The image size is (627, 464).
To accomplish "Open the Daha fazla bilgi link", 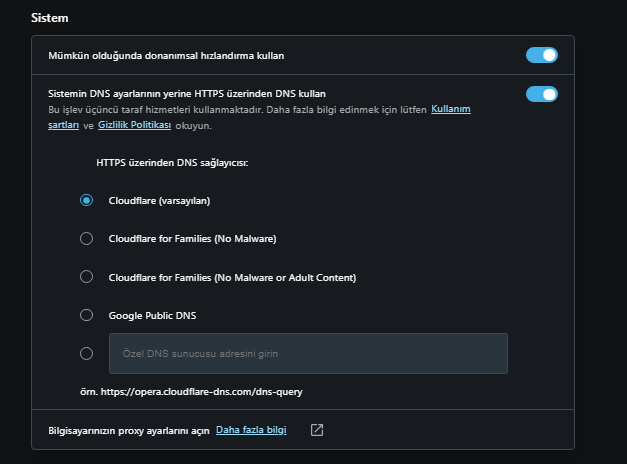I will coord(251,430).
